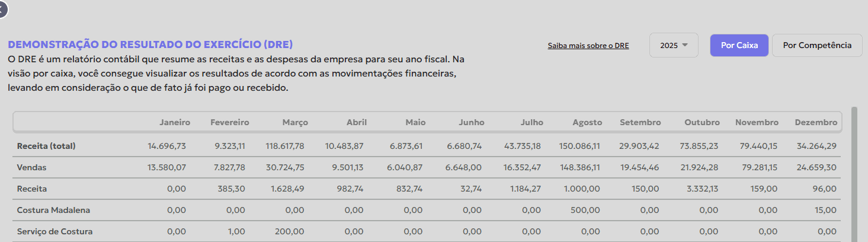The image size is (868, 242).
Task: Open the 2025 year dropdown
Action: [x=674, y=45]
